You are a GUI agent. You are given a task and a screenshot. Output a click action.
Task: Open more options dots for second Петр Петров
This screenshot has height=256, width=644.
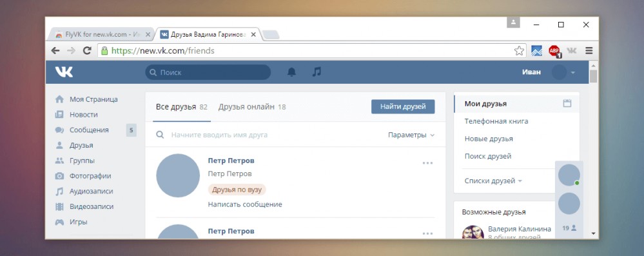tap(427, 233)
